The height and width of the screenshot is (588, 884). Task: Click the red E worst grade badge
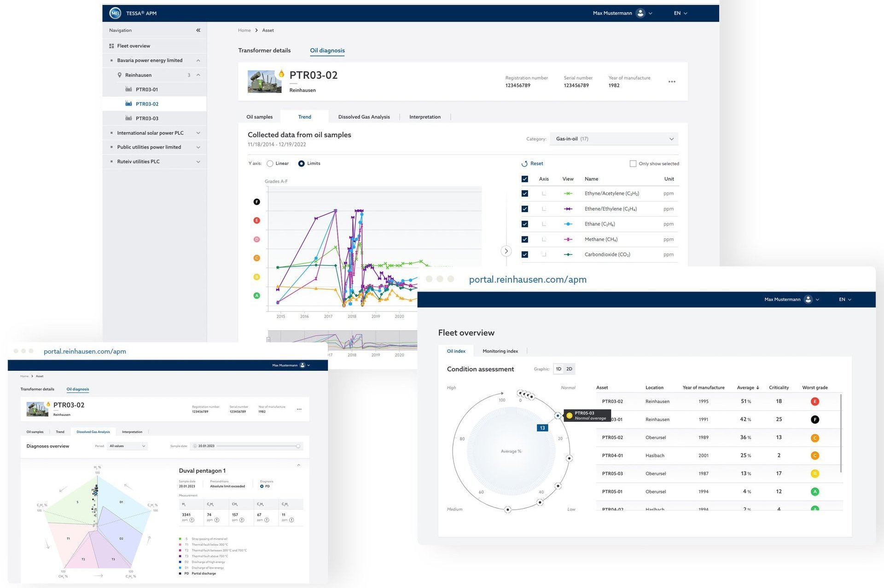point(814,402)
